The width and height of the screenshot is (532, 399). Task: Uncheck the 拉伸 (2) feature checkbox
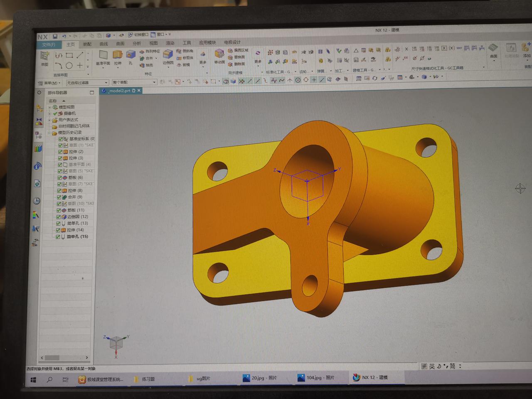pyautogui.click(x=60, y=152)
